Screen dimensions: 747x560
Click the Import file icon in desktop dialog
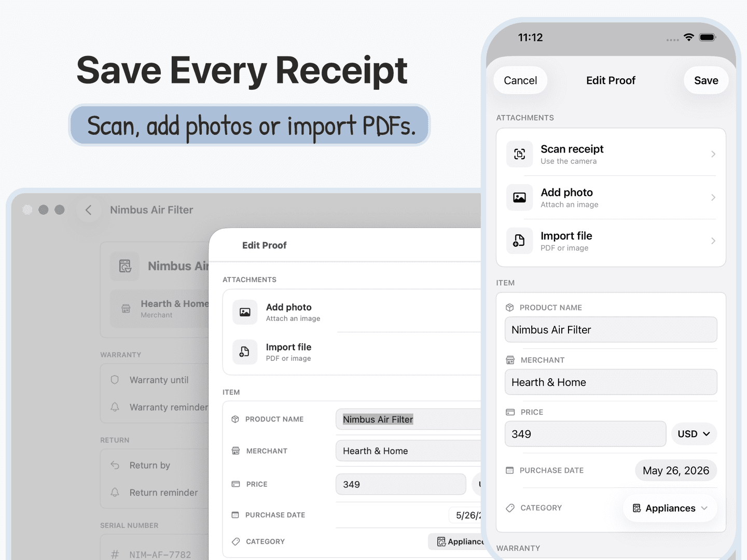[245, 352]
